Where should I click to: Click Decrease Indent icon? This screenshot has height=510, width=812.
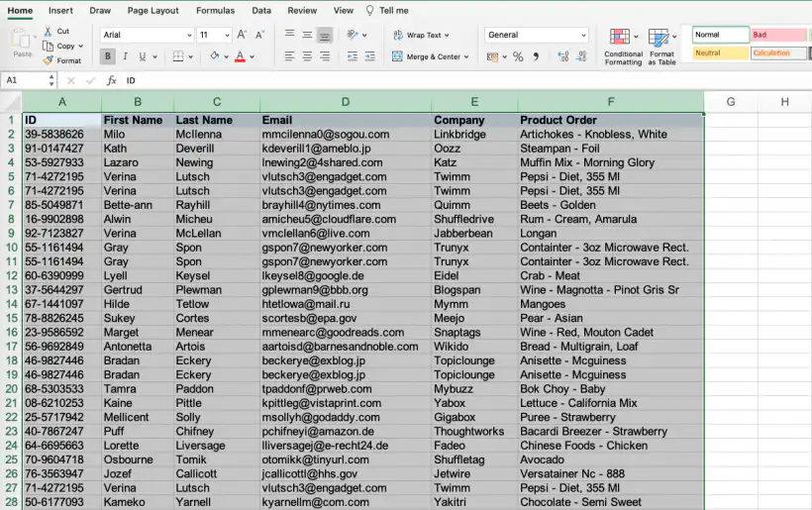353,56
